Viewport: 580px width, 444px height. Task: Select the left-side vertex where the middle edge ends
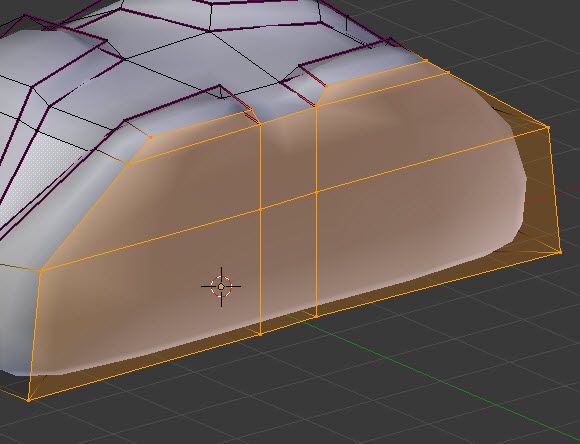tap(41, 271)
